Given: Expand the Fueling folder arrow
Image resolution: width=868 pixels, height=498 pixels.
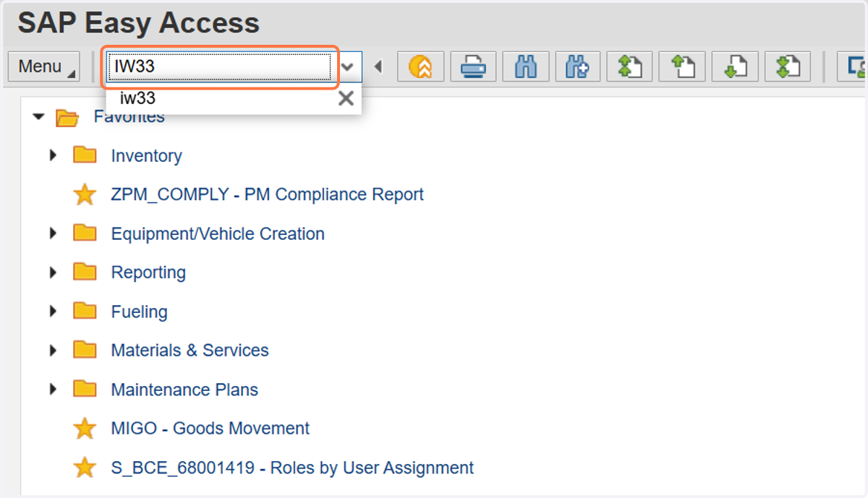Looking at the screenshot, I should [x=52, y=311].
